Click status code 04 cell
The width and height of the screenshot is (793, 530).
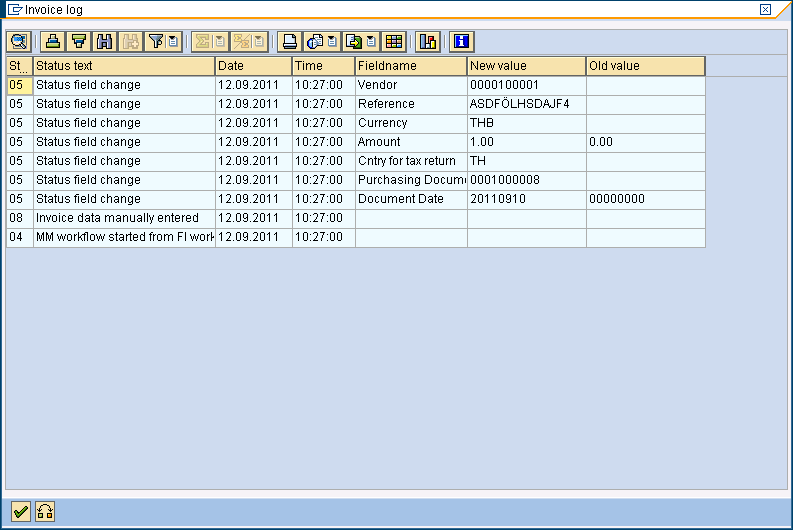[x=20, y=237]
